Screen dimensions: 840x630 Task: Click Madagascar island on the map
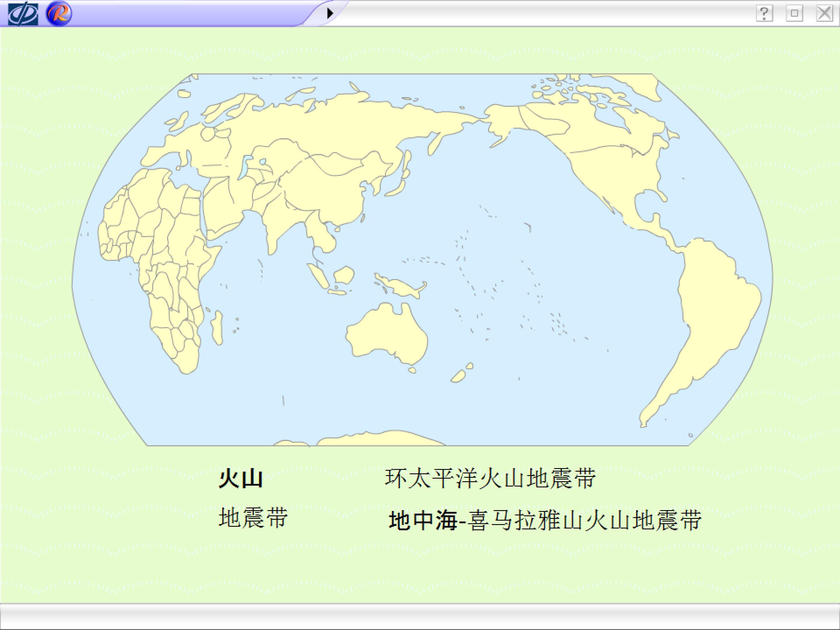click(217, 328)
